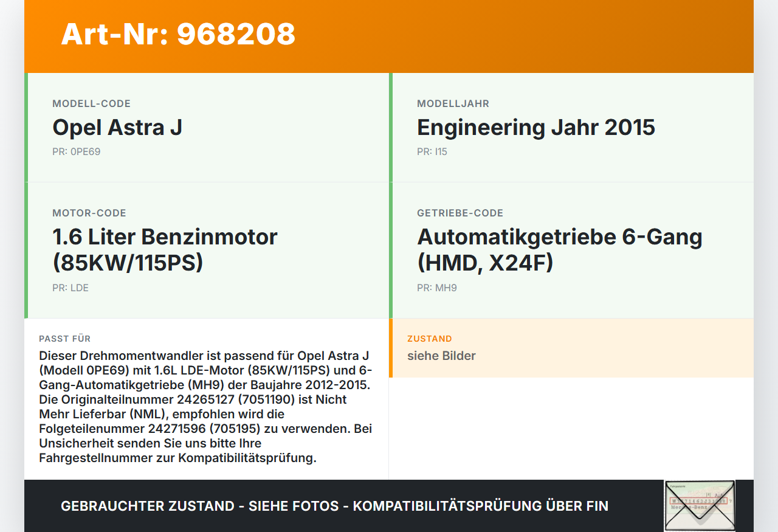Viewport: 778px width, 532px height.
Task: Select the Opel Astra J model card
Action: tap(207, 128)
